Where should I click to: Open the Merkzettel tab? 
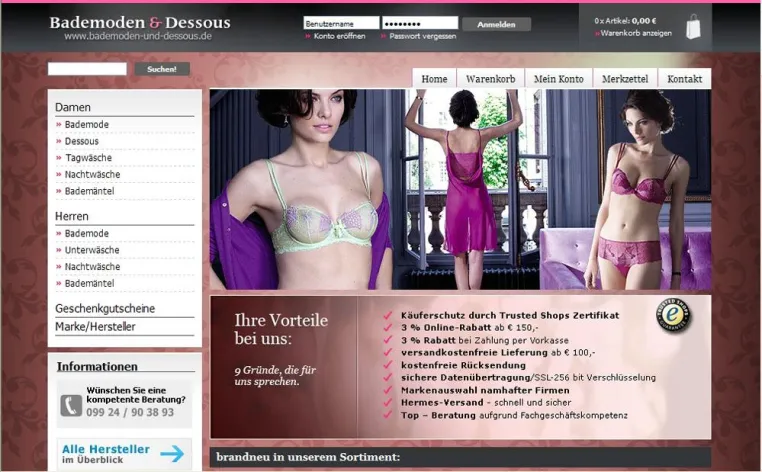(x=624, y=79)
